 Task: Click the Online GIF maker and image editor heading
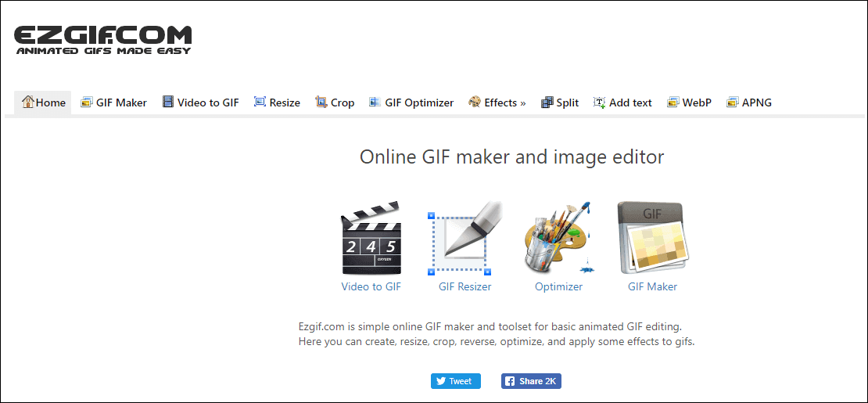pyautogui.click(x=512, y=157)
